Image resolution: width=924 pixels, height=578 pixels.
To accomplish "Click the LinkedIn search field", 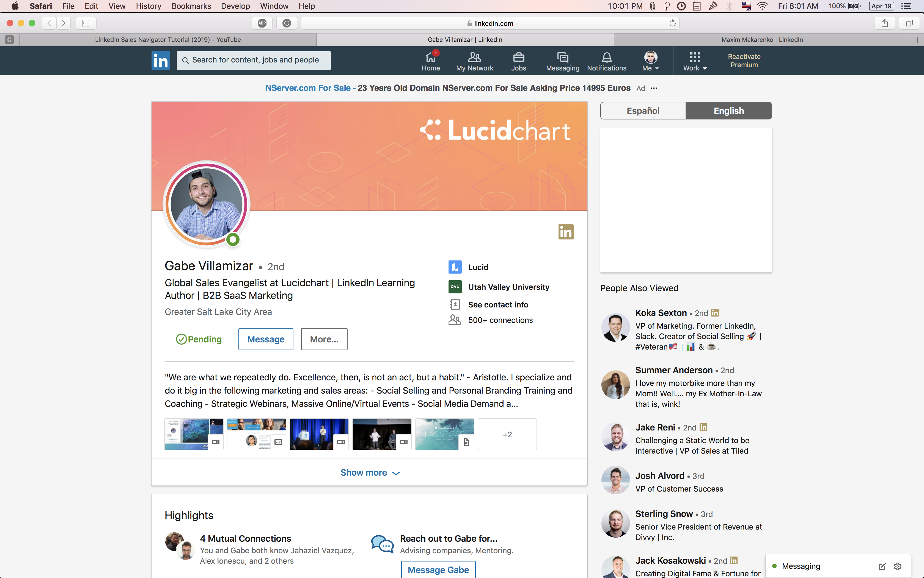I will 254,60.
